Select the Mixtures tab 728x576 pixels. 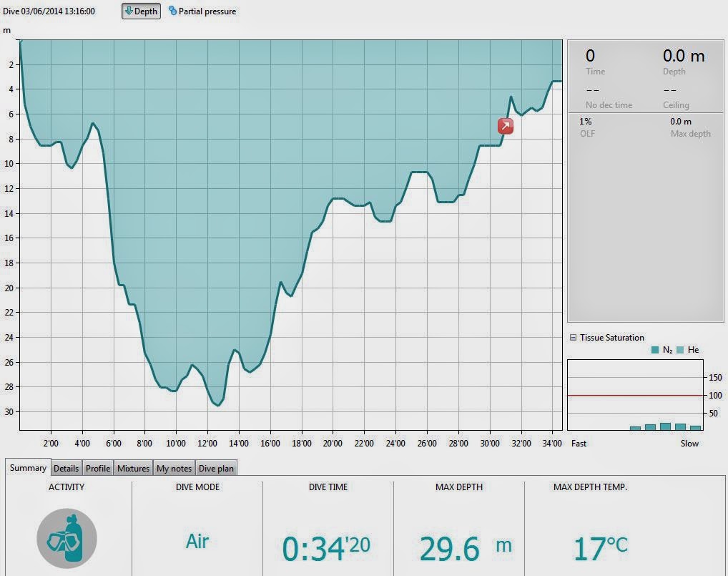click(133, 468)
